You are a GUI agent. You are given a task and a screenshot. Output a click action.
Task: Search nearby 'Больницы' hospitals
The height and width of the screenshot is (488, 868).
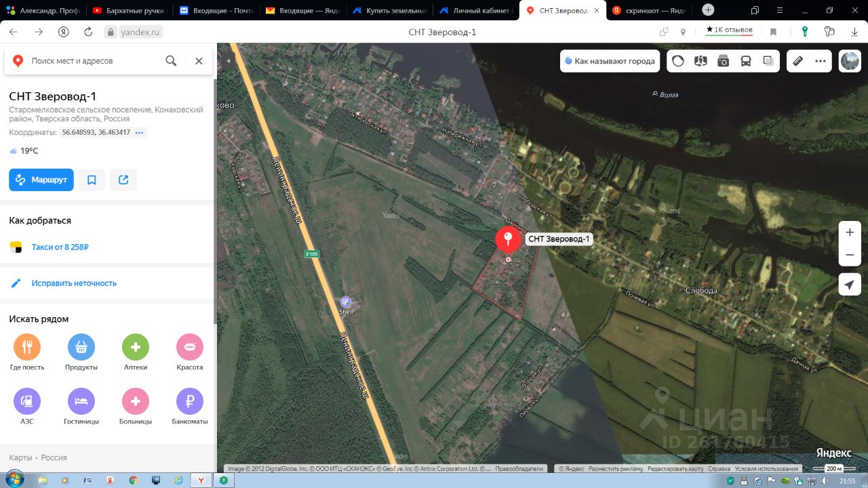(136, 406)
